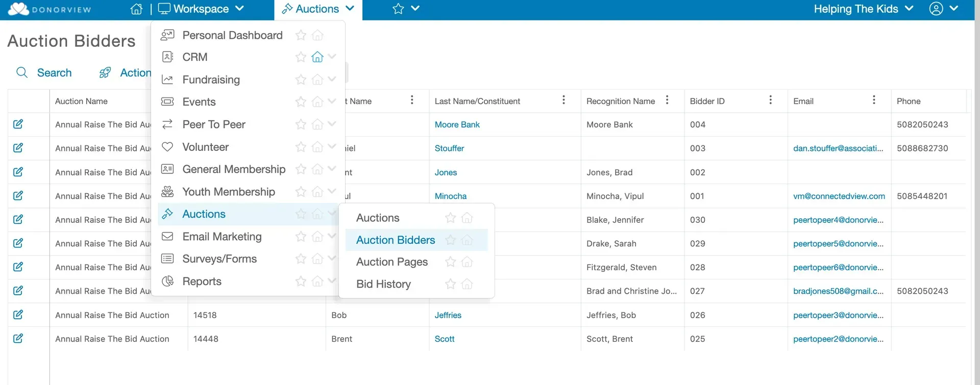Image resolution: width=980 pixels, height=385 pixels.
Task: Favorite Fundraising with its star
Action: tap(301, 80)
